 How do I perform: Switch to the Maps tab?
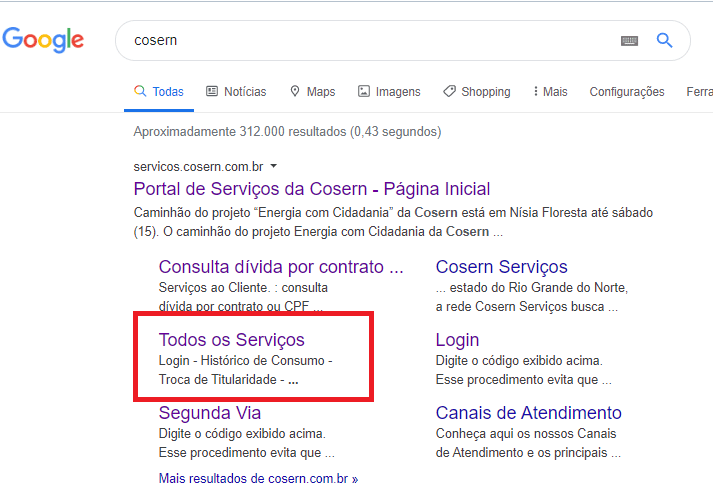[x=313, y=91]
